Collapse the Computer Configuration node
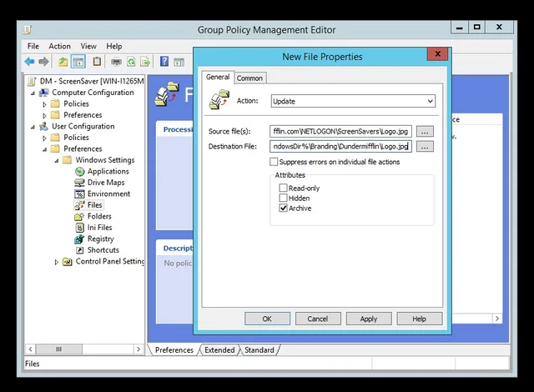The width and height of the screenshot is (534, 392). click(x=33, y=93)
